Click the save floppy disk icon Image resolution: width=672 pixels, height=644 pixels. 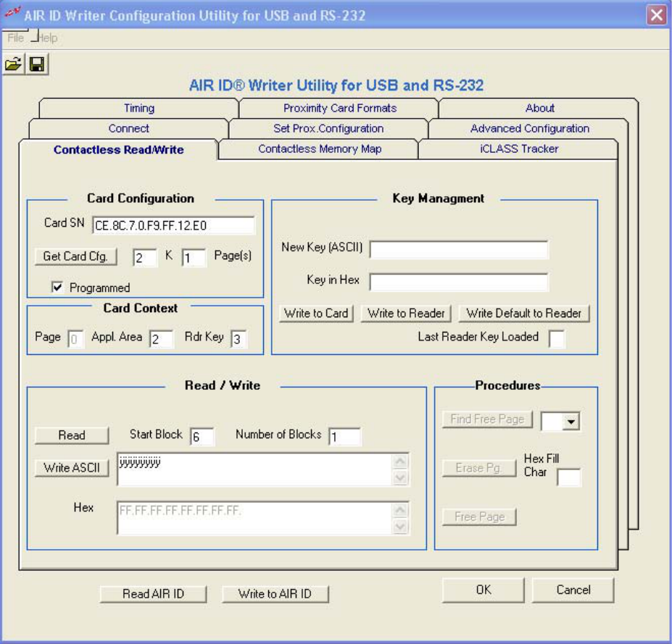coord(37,64)
